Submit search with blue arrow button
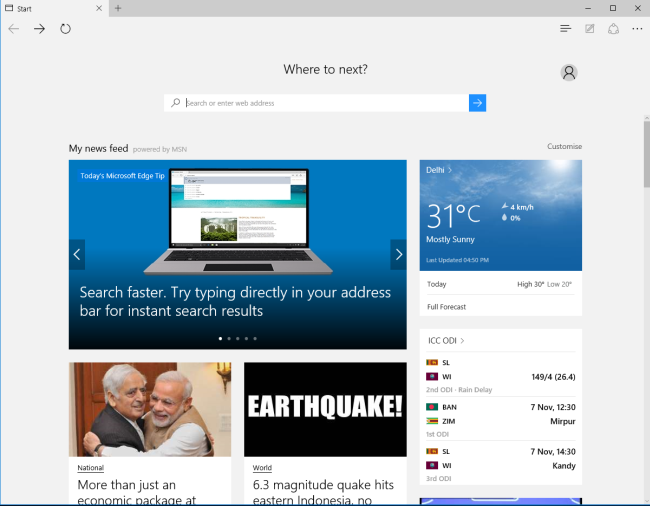Viewport: 650px width, 506px height. (478, 103)
